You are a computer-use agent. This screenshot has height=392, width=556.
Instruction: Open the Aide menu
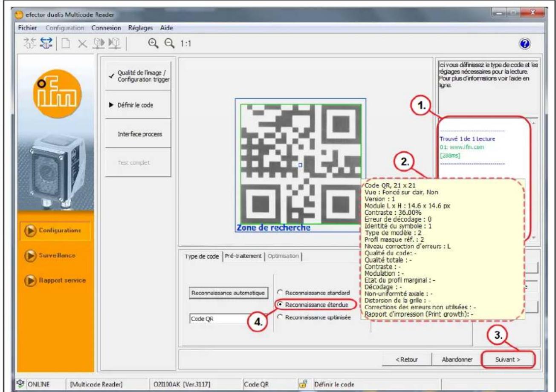coord(166,28)
